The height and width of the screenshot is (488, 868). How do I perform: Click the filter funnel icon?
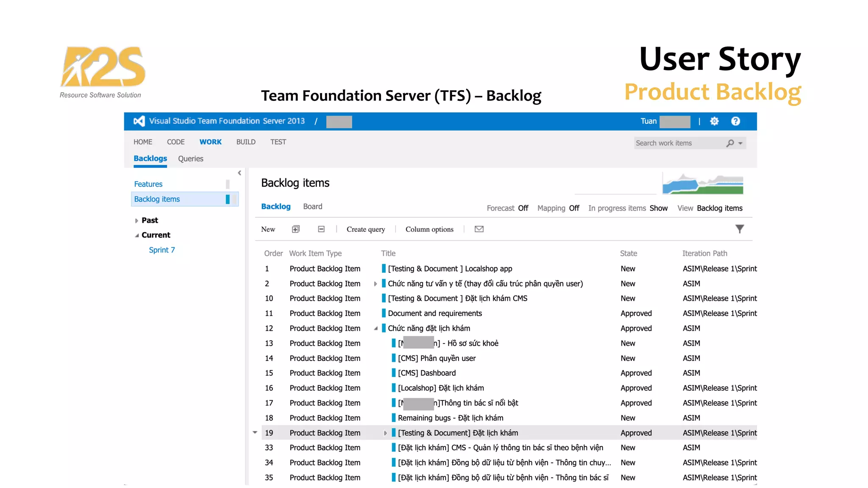tap(740, 229)
